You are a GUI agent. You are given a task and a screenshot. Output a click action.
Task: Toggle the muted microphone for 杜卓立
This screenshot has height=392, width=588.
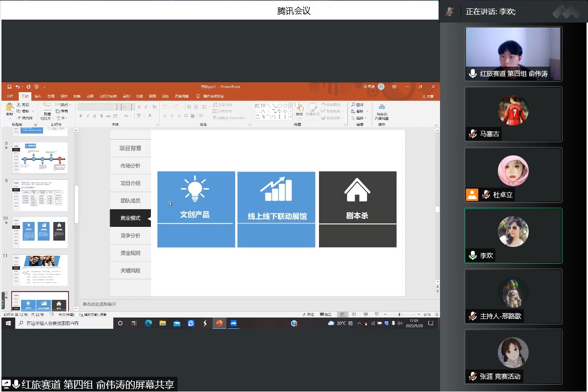pyautogui.click(x=486, y=195)
